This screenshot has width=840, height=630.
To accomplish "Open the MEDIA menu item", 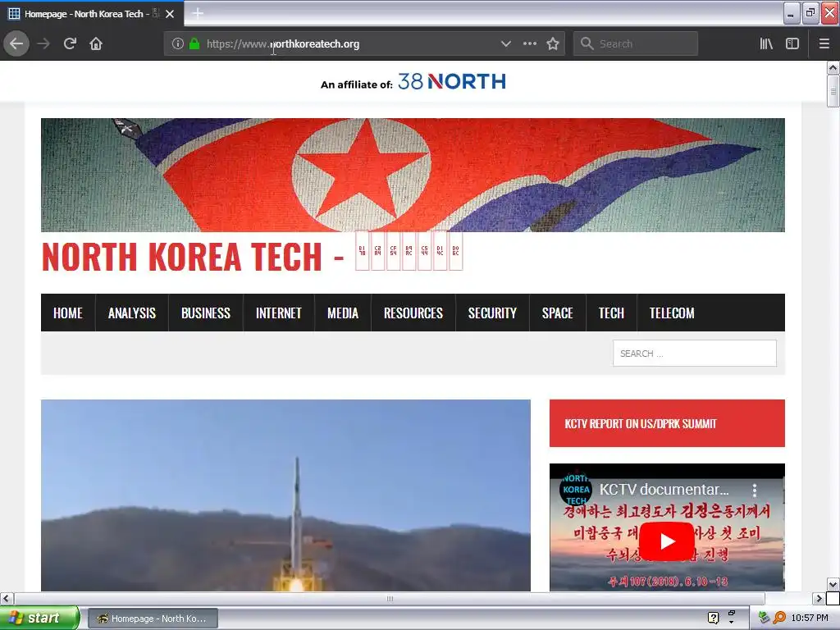I will [343, 313].
